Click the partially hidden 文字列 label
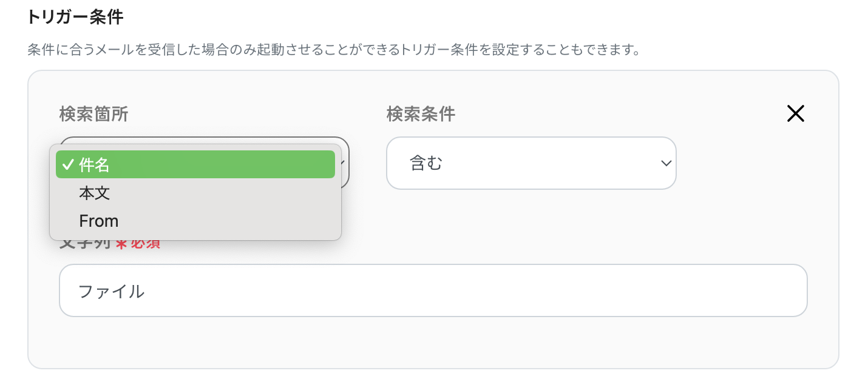Image resolution: width=868 pixels, height=382 pixels. (x=85, y=245)
